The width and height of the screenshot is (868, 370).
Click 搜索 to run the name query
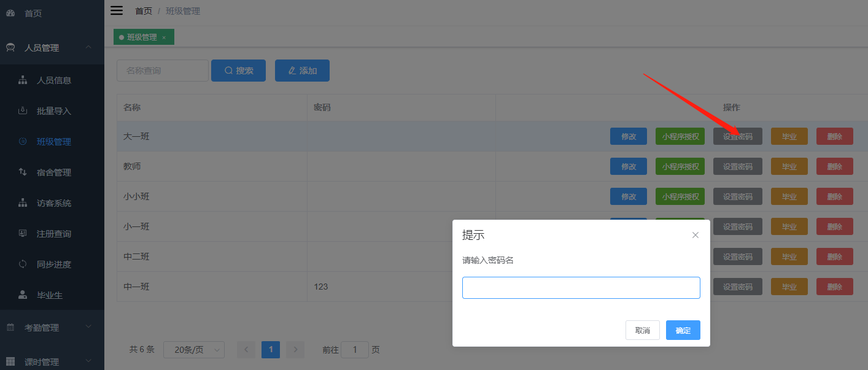click(x=238, y=70)
